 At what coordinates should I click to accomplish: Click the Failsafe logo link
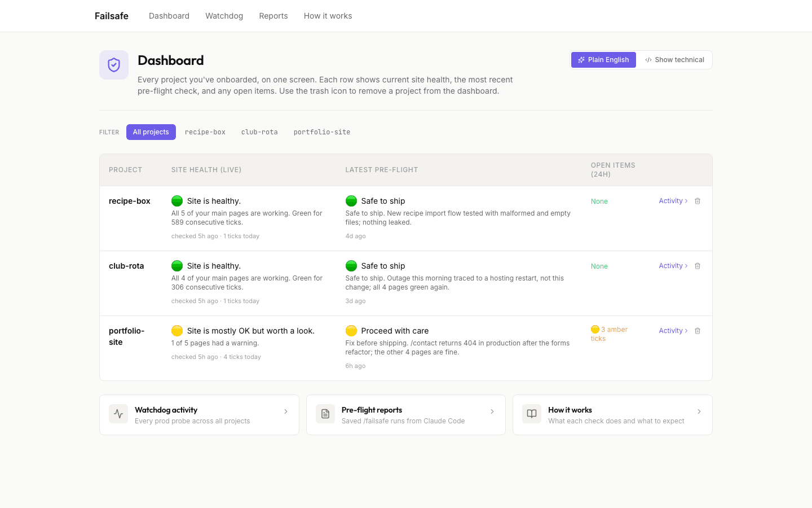tap(112, 16)
